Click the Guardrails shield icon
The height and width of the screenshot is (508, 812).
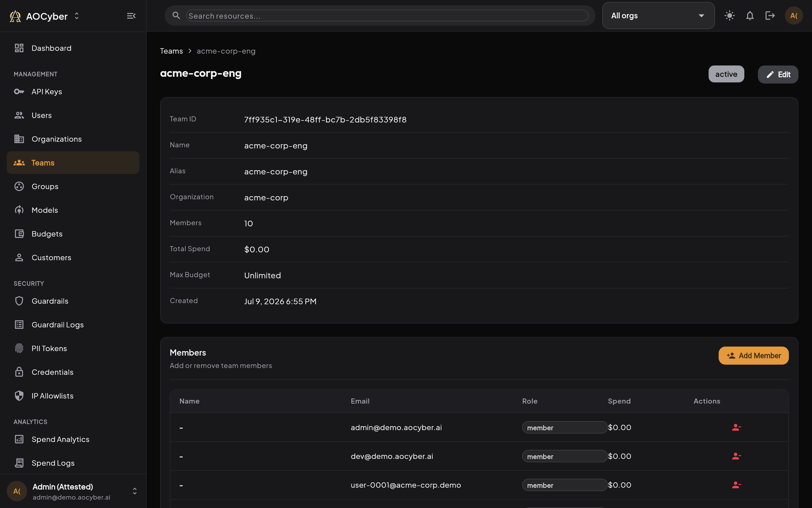[x=19, y=301]
